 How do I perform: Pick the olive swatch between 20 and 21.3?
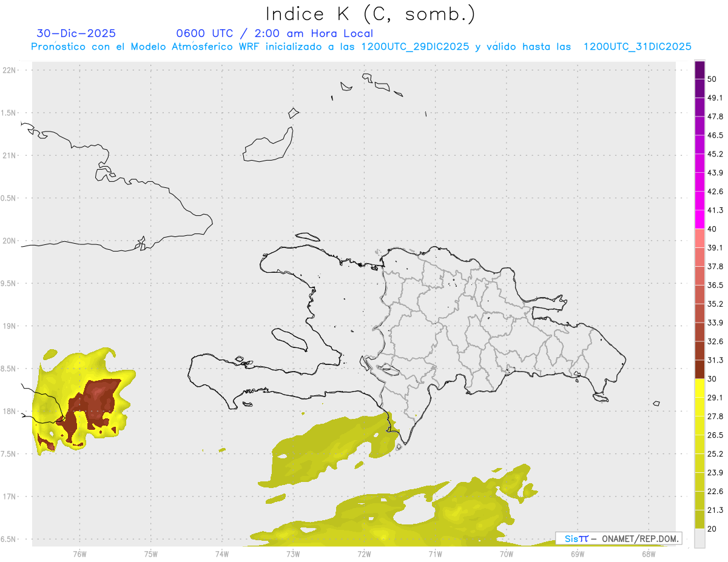(699, 519)
